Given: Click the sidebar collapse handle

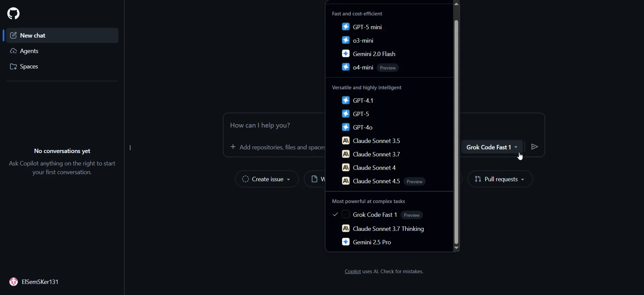Looking at the screenshot, I should click(x=130, y=148).
